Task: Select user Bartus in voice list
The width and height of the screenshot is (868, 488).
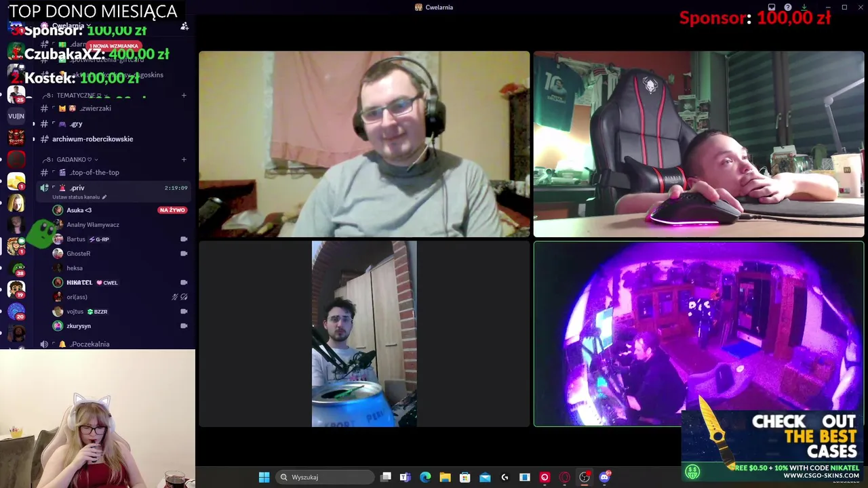Action: point(76,239)
